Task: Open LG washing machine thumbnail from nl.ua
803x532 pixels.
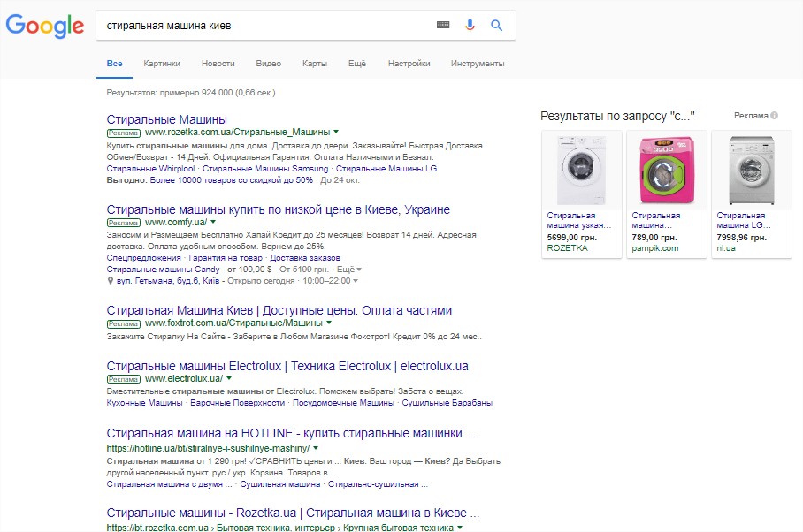Action: [752, 171]
